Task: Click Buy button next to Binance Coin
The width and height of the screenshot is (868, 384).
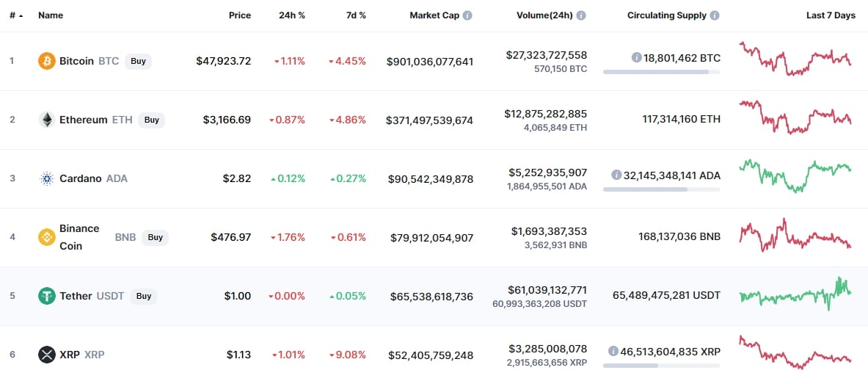Action: 155,237
